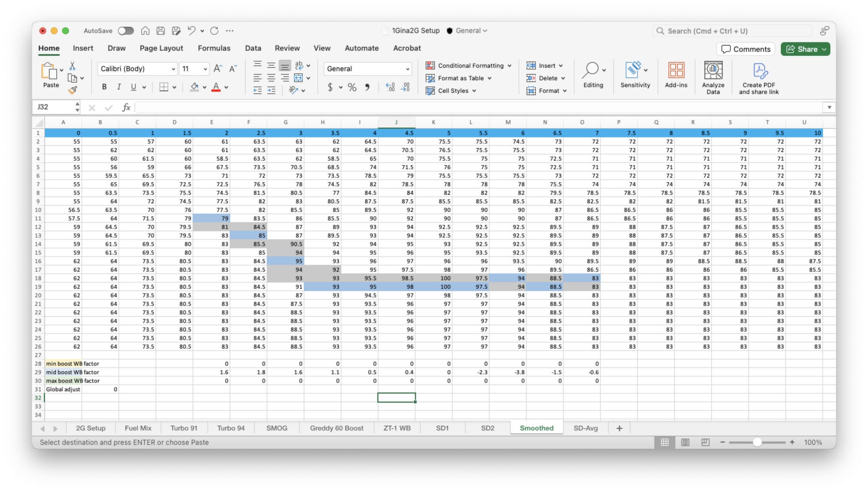The width and height of the screenshot is (868, 491).
Task: Click the Orientation angle text icon
Action: point(294,90)
